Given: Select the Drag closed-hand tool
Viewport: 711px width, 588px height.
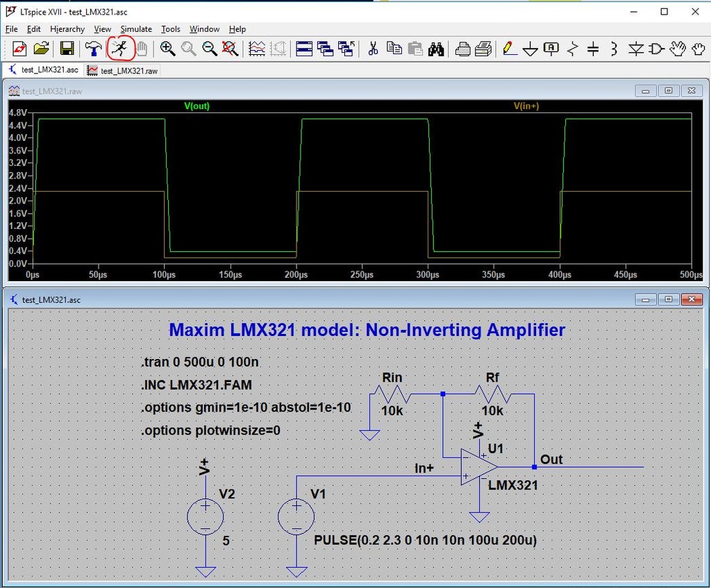Looking at the screenshot, I should (699, 49).
